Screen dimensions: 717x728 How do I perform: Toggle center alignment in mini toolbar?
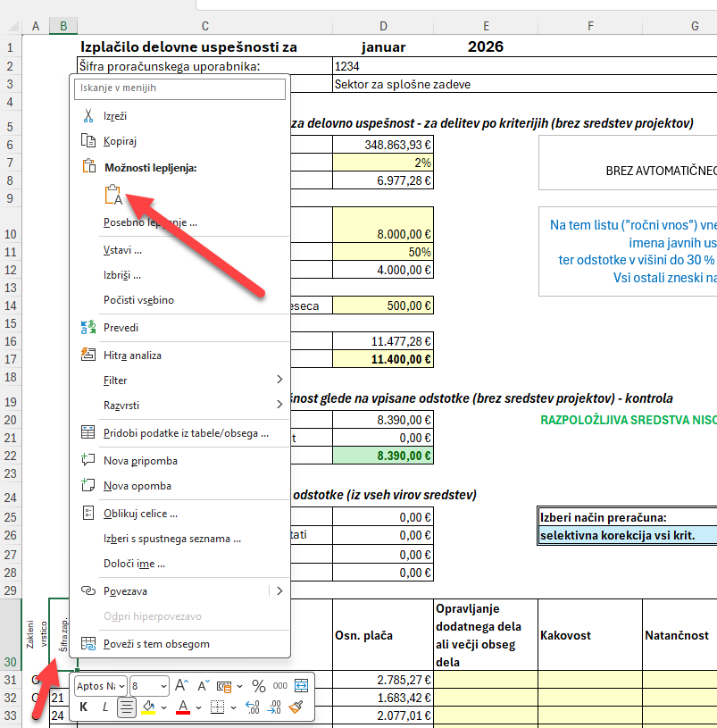point(127,707)
